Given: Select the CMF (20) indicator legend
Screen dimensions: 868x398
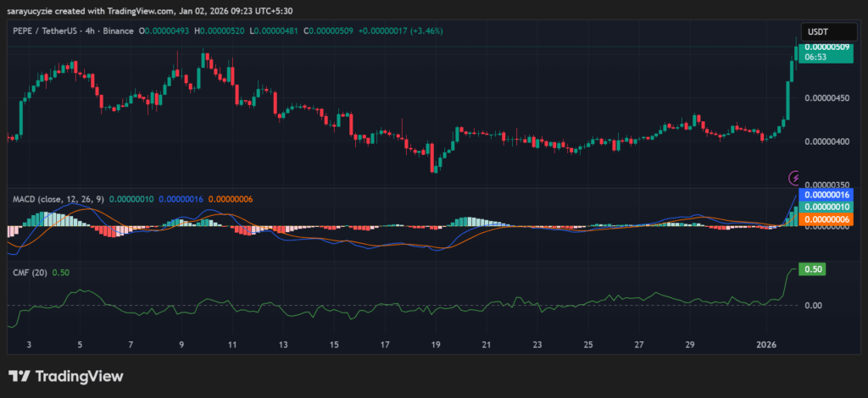Looking at the screenshot, I should click(x=29, y=272).
